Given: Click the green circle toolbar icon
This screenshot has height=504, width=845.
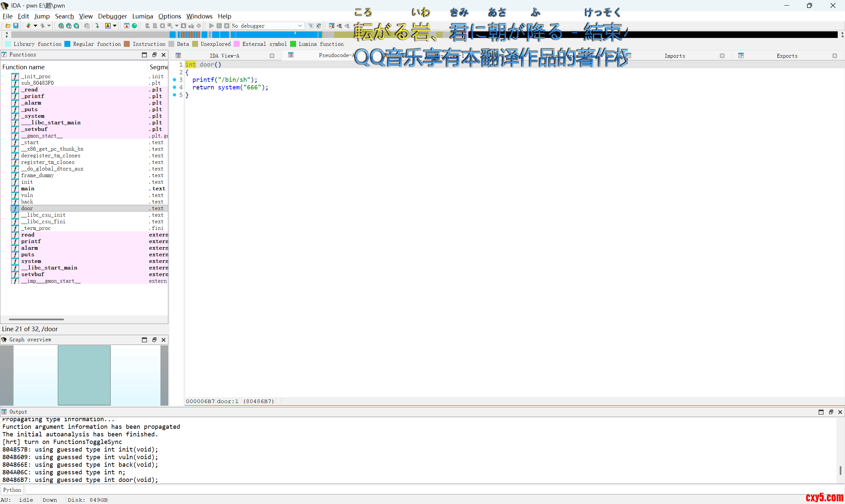Looking at the screenshot, I should (x=135, y=26).
